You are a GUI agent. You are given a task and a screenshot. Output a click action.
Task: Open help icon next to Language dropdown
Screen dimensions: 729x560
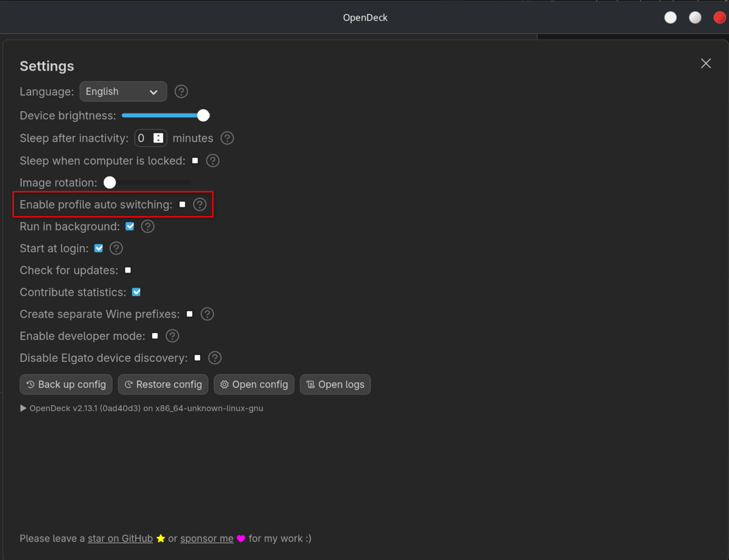(x=181, y=92)
